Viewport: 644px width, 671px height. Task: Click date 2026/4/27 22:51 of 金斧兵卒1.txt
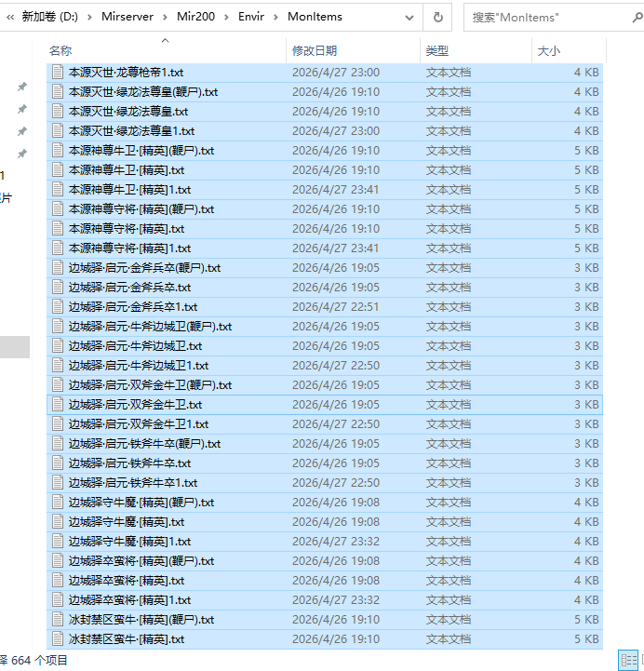point(336,307)
